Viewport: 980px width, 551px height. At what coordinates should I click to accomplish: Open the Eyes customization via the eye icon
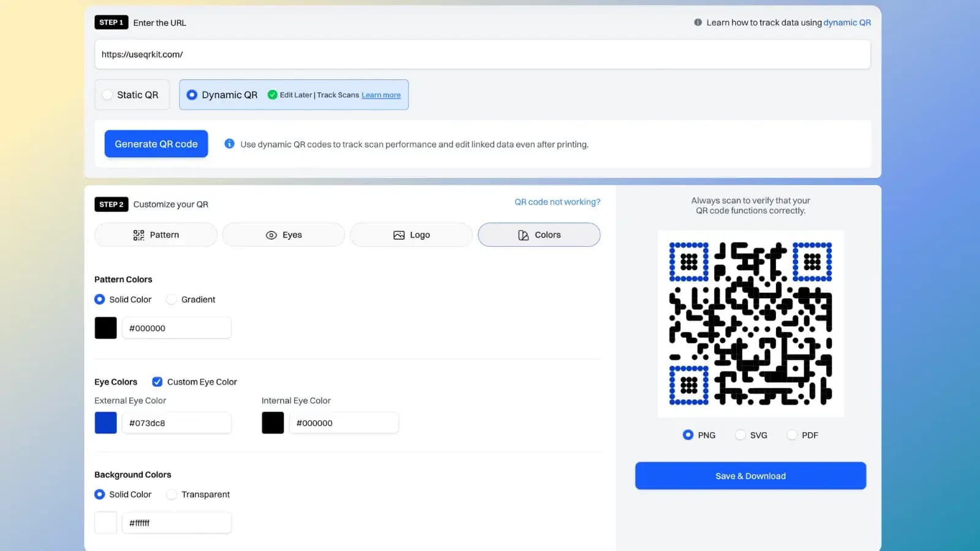270,234
